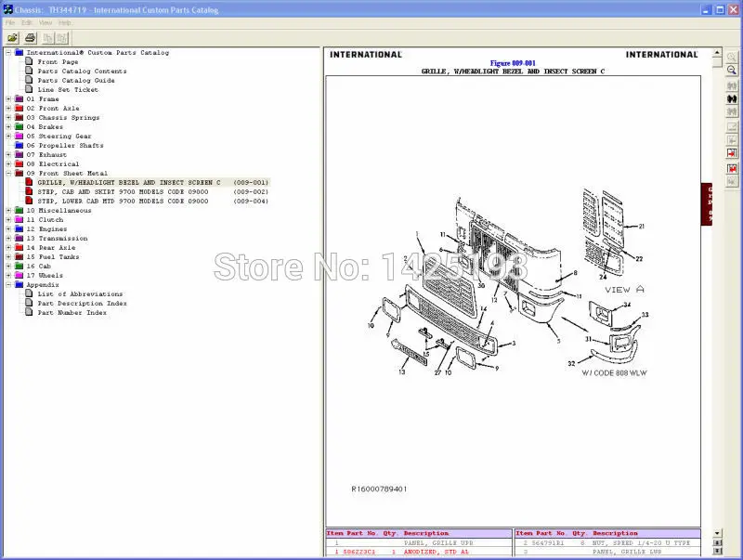Collapse the 09 Front Sheet Metal section
This screenshot has width=743, height=560.
pyautogui.click(x=7, y=173)
